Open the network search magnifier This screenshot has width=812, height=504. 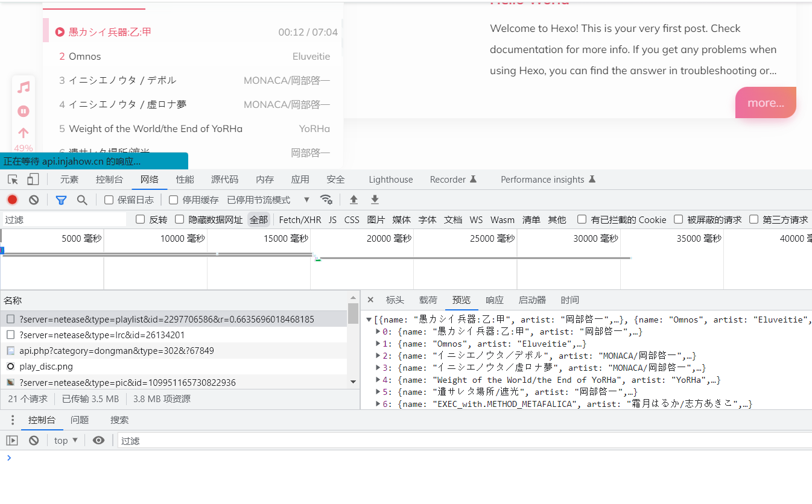tap(82, 200)
